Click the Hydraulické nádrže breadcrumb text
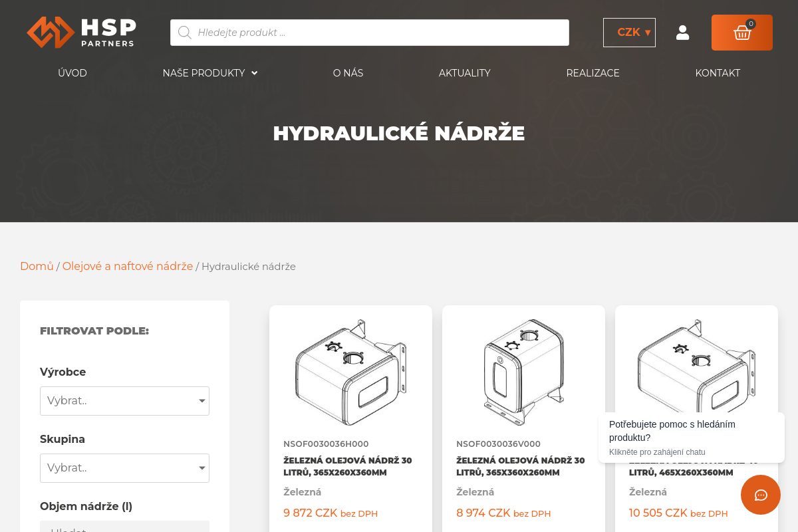The width and height of the screenshot is (798, 532). [249, 266]
